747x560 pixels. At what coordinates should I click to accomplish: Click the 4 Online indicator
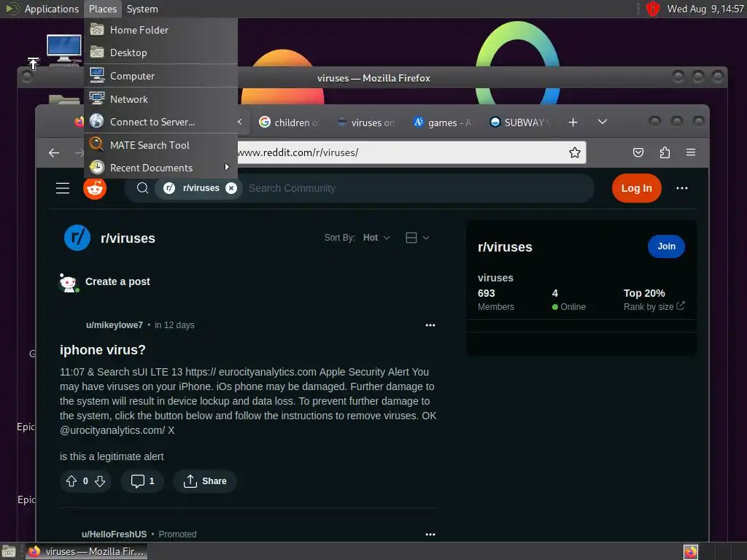coord(568,300)
